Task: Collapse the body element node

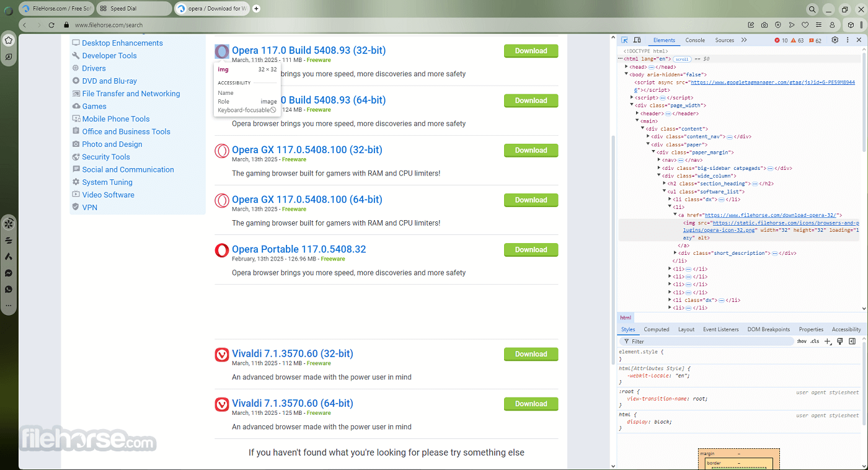Action: 627,74
